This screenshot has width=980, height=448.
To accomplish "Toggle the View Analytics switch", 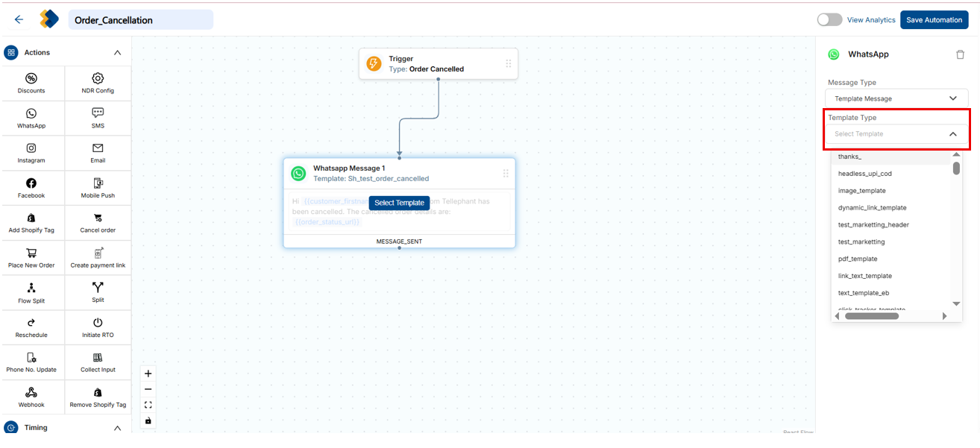I will [829, 19].
